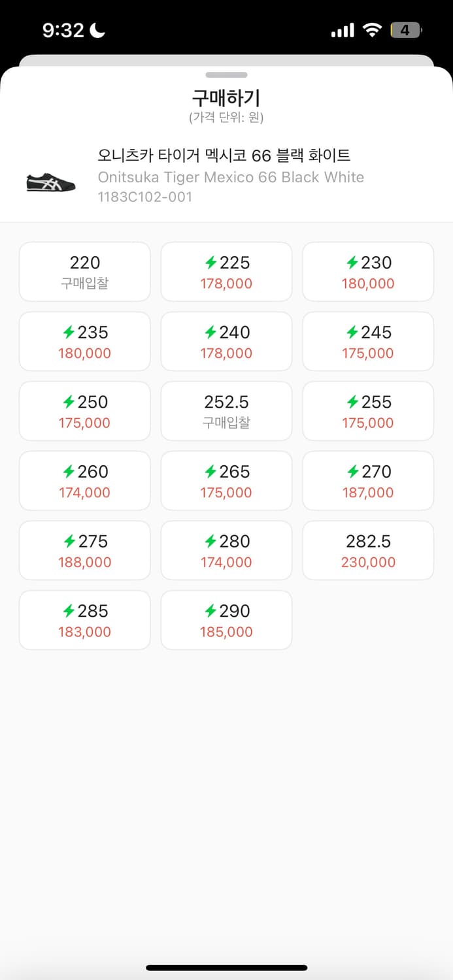Choose size 282.5 priced 230,000

(x=367, y=550)
